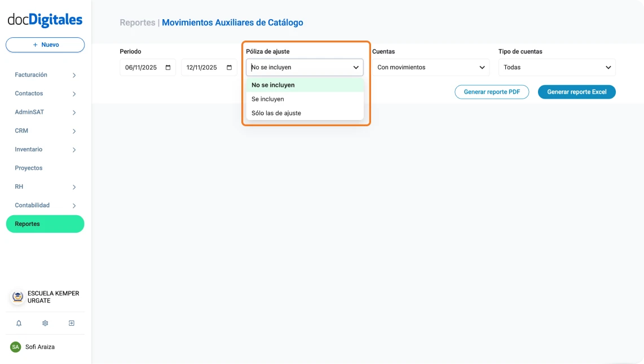Expand the Contabilidad sidebar section
The width and height of the screenshot is (644, 364).
tap(45, 205)
